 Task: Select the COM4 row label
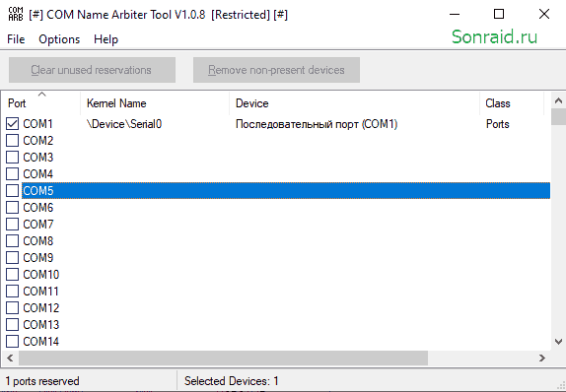point(37,173)
